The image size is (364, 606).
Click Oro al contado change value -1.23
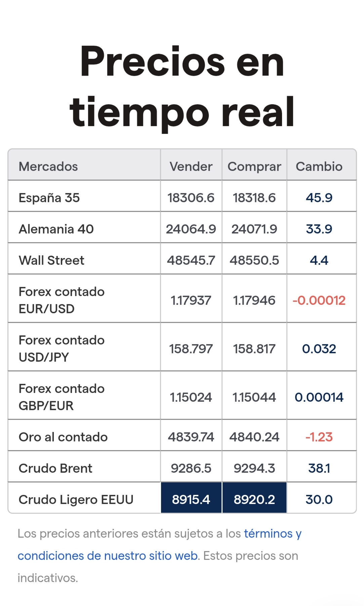point(319,437)
